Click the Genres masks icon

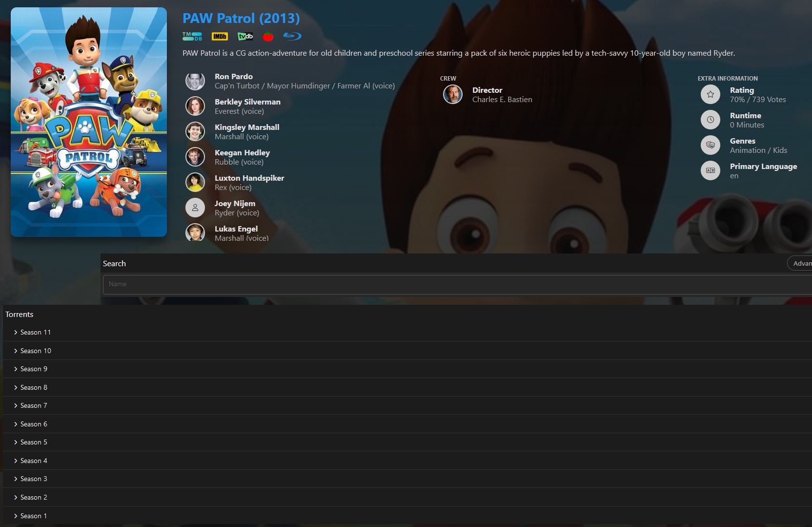click(x=710, y=145)
